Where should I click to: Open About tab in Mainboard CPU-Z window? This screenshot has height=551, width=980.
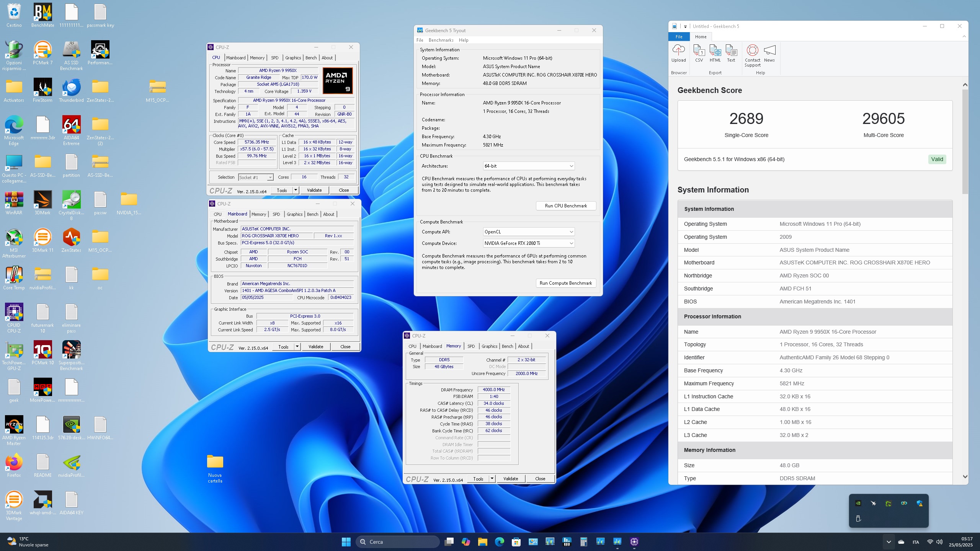tap(328, 214)
